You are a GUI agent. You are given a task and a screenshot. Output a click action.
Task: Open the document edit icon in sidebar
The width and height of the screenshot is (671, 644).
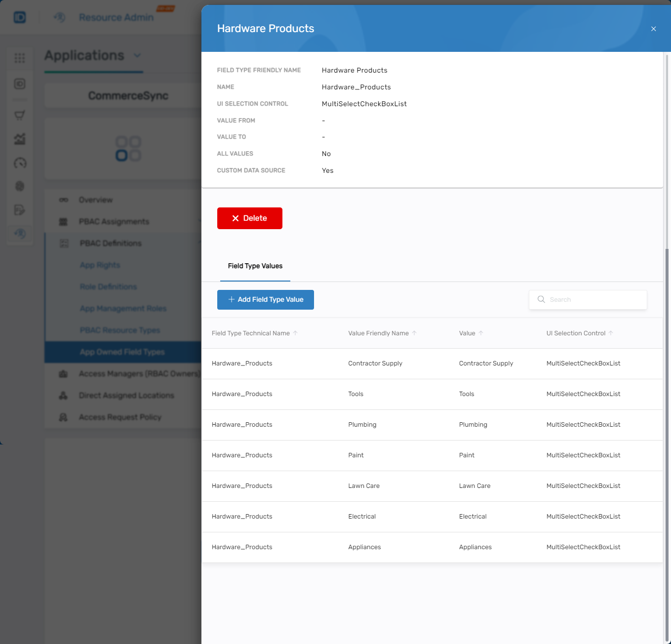tap(20, 210)
